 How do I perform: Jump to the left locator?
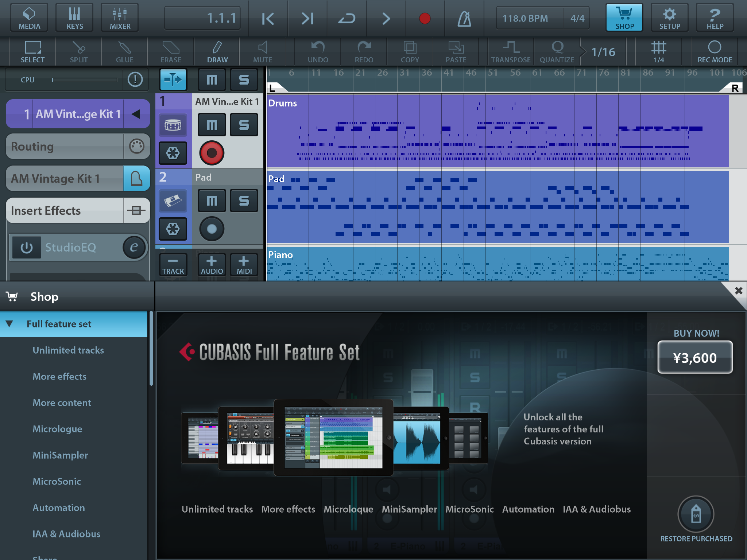pos(268,18)
